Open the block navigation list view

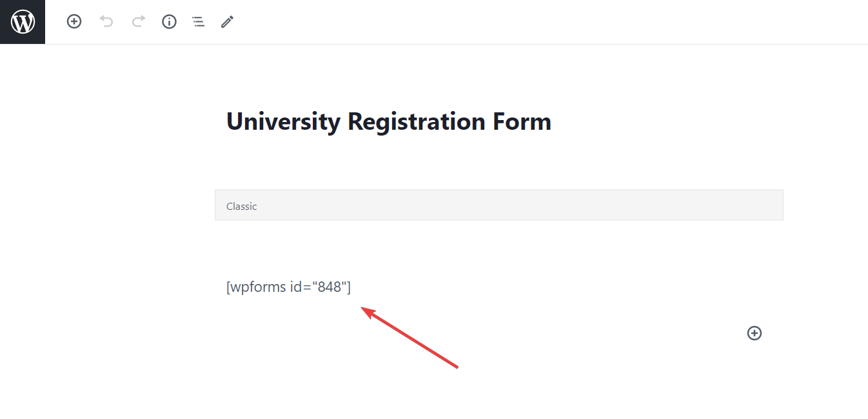coord(198,22)
